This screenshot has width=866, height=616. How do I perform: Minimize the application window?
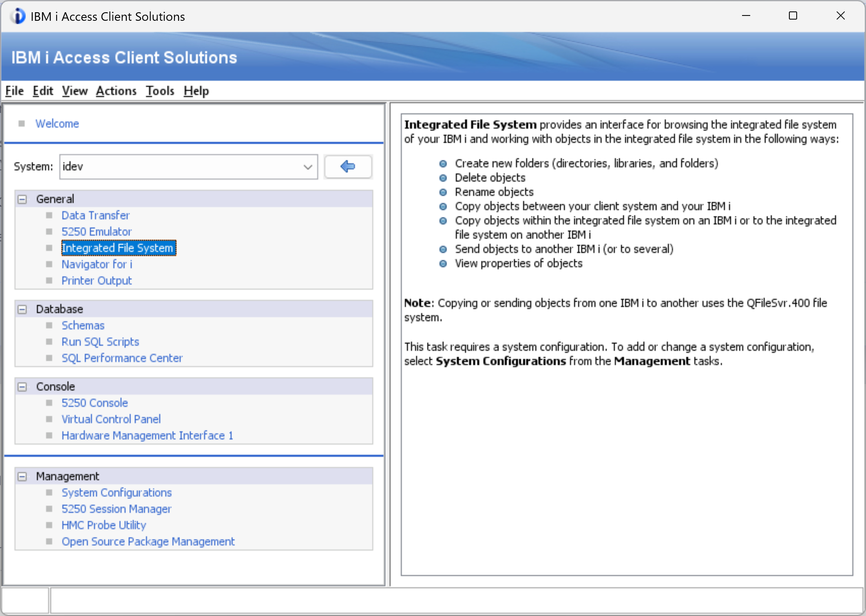[x=746, y=16]
